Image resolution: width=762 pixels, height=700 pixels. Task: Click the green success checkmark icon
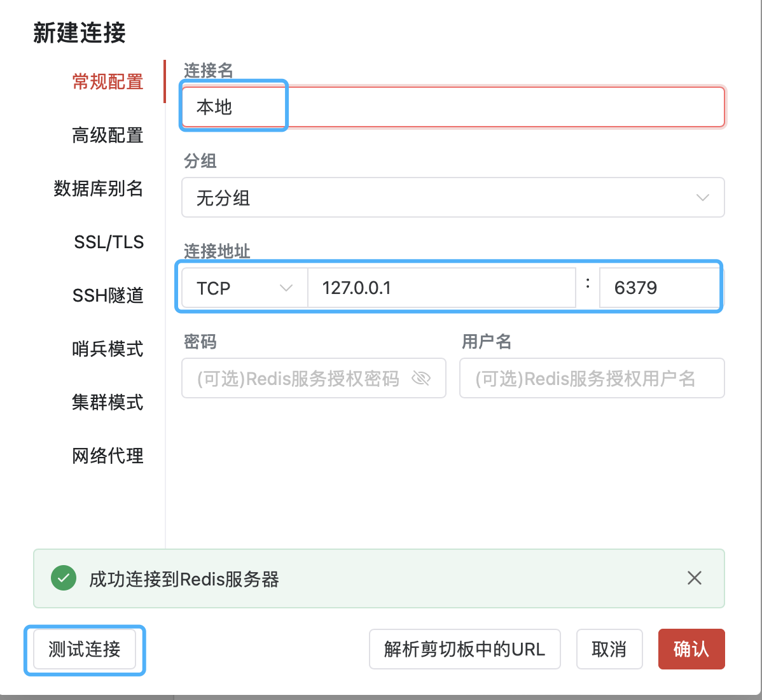tap(64, 578)
